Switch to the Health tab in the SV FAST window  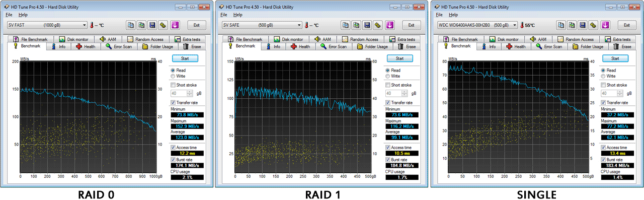click(85, 47)
